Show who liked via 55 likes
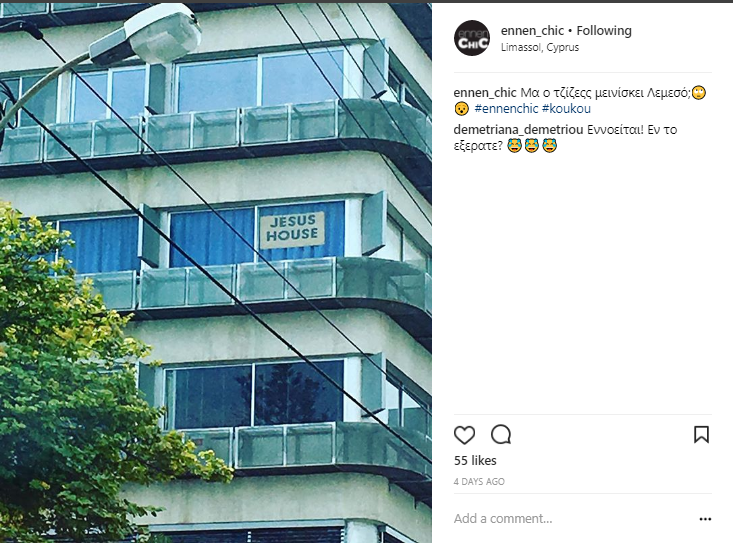 pos(475,461)
